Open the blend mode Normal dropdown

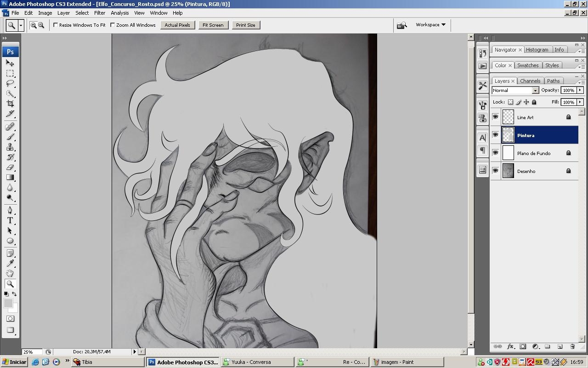515,91
